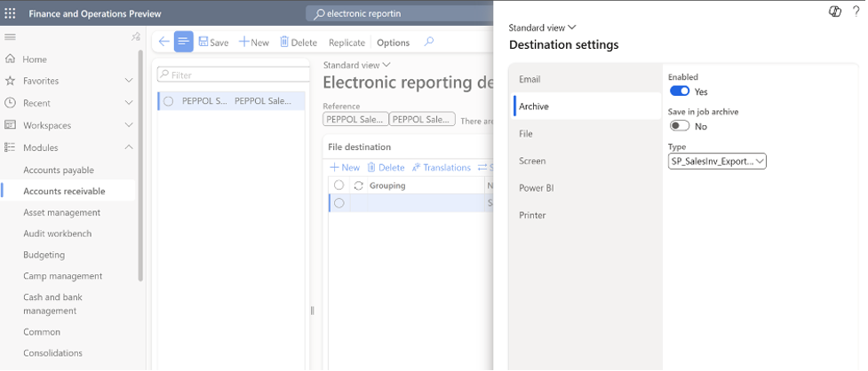Open the Options menu
868x371 pixels.
(x=393, y=43)
